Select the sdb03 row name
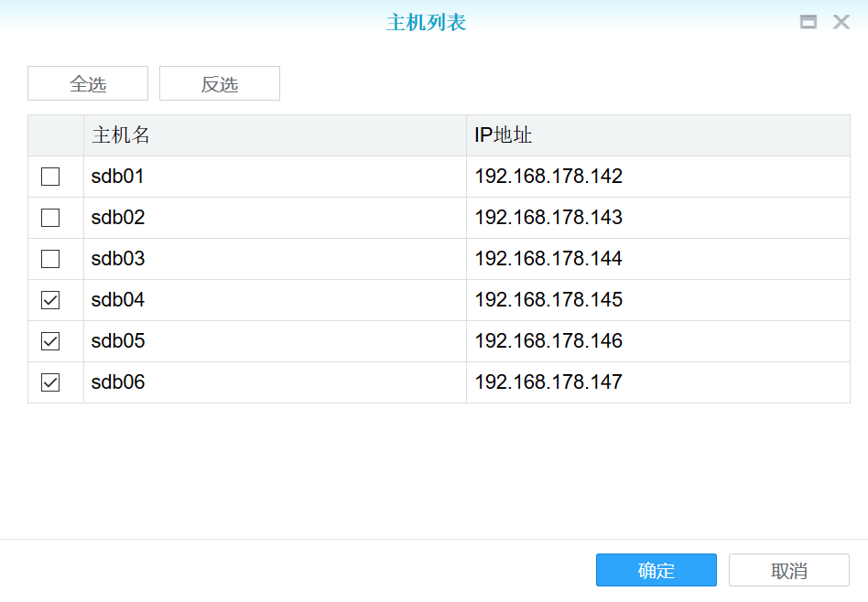 point(118,259)
